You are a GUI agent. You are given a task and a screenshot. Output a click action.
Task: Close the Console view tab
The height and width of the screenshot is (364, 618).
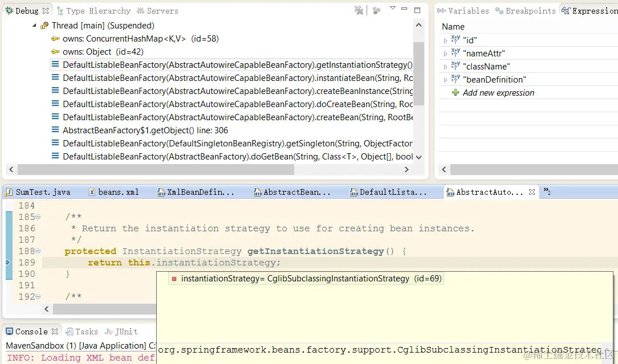click(55, 332)
